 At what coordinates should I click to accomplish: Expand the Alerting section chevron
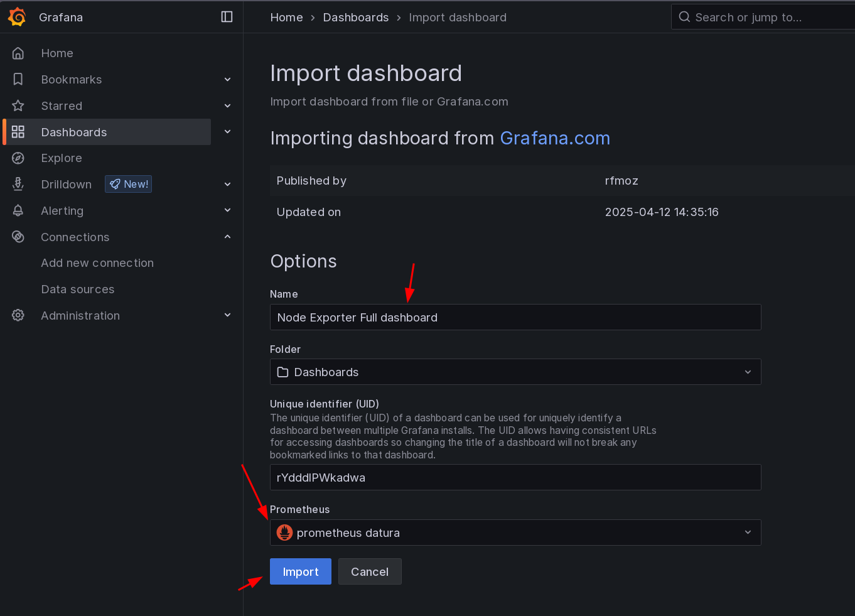(x=227, y=210)
